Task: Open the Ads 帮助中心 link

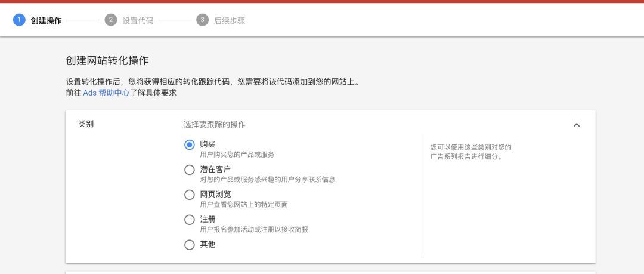Action: click(x=106, y=93)
